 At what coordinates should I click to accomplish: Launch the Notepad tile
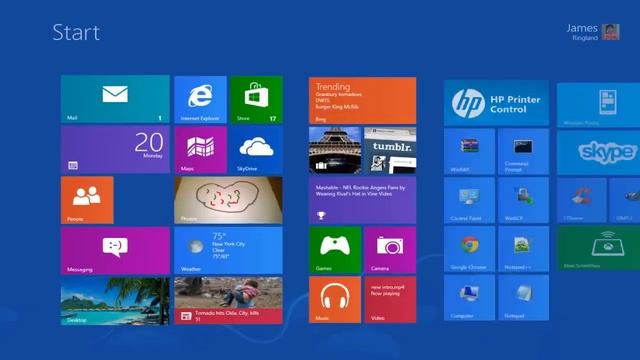pyautogui.click(x=523, y=298)
